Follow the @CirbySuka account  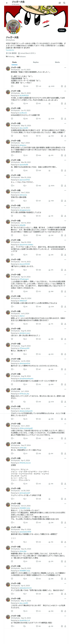pos(62,30)
